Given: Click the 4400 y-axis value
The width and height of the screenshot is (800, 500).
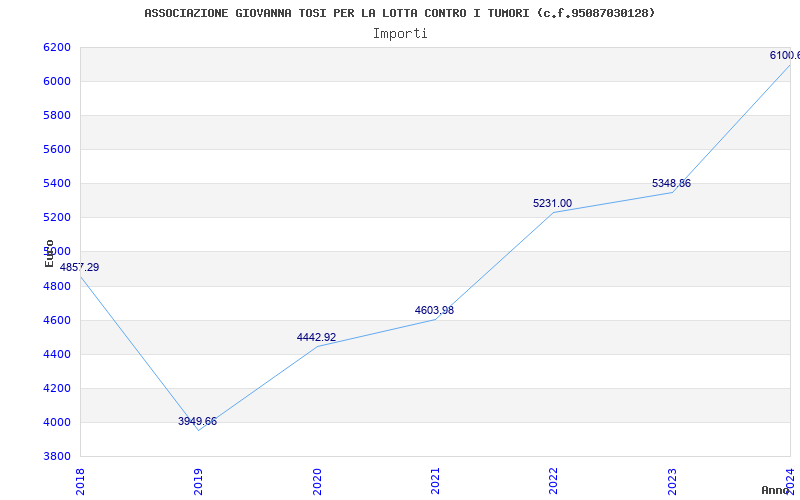Looking at the screenshot, I should pos(57,355).
